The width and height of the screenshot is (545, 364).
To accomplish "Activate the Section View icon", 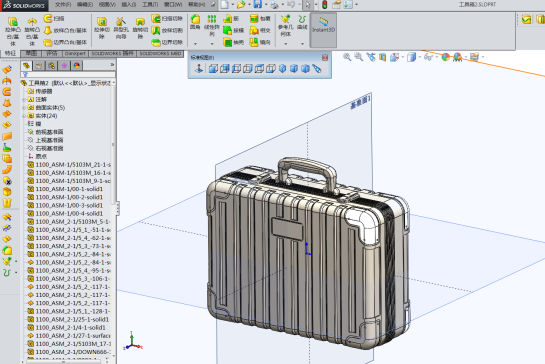I will click(382, 57).
